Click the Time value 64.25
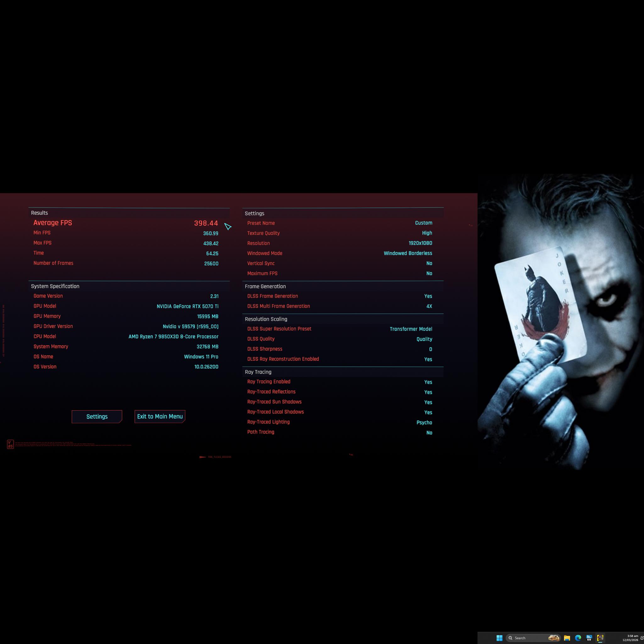This screenshot has width=644, height=644. (x=212, y=253)
